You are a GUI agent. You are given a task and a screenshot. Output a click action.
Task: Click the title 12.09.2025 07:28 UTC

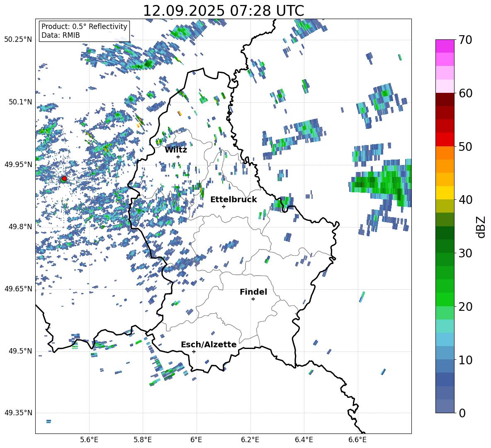[224, 11]
